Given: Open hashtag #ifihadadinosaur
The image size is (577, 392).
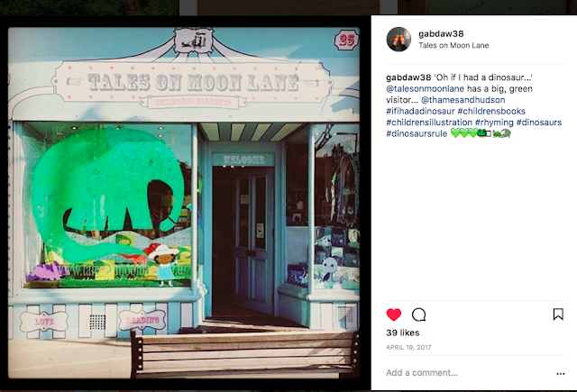Looking at the screenshot, I should pyautogui.click(x=420, y=111).
